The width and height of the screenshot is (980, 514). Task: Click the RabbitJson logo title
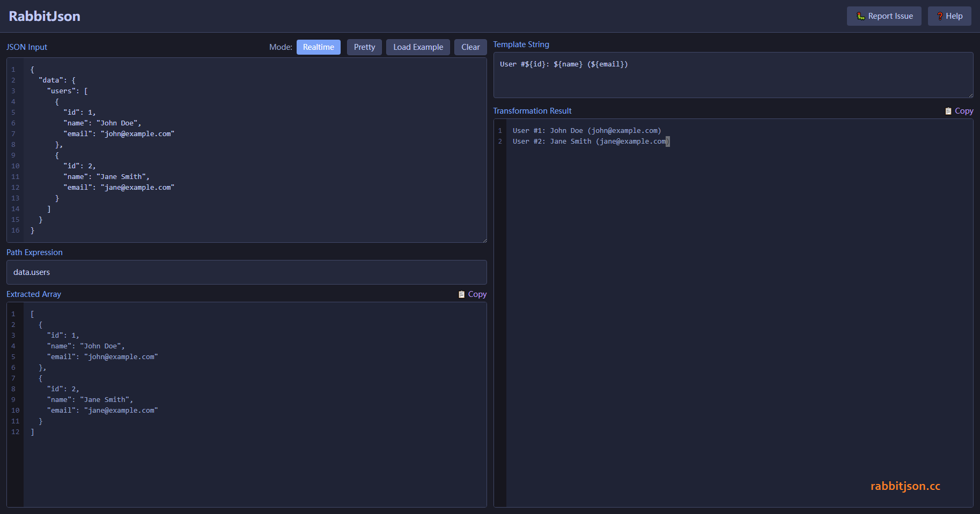(45, 16)
